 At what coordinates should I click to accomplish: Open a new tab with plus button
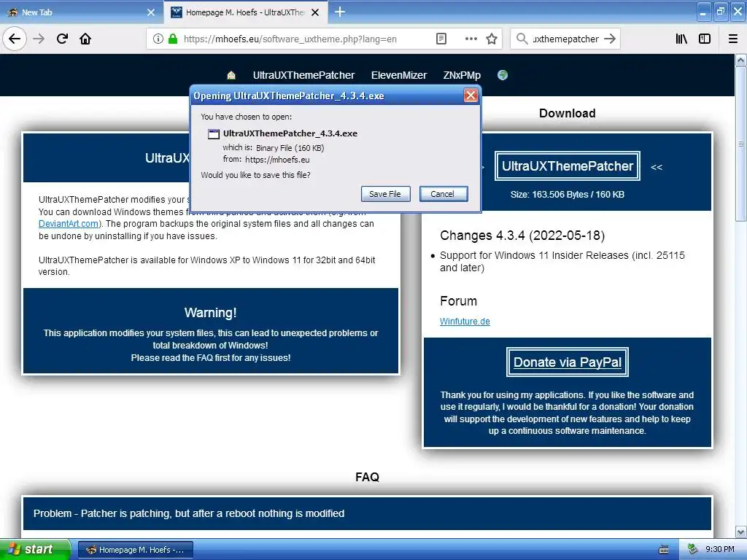[x=340, y=12]
